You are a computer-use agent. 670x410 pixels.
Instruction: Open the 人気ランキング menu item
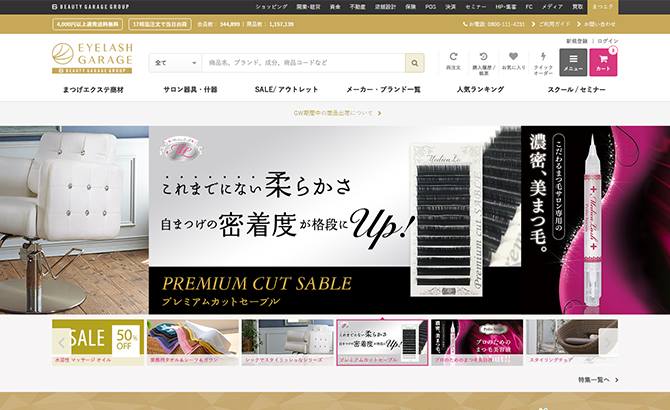479,90
